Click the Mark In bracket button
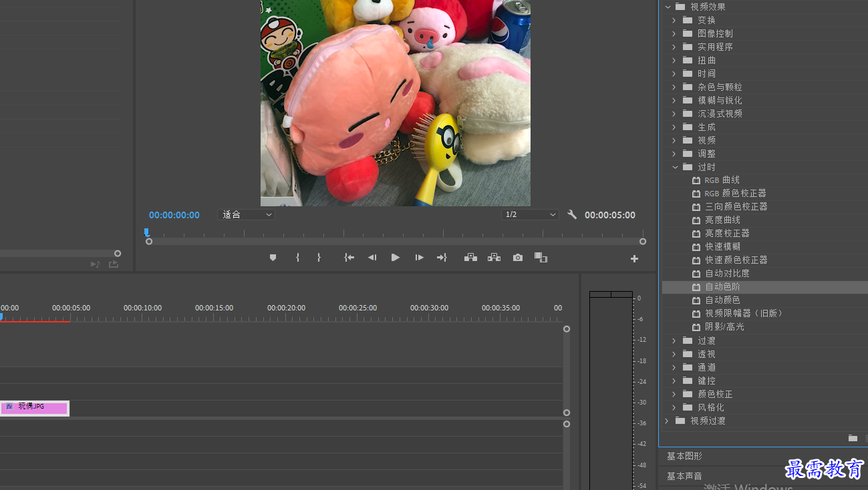The image size is (868, 490). point(297,258)
